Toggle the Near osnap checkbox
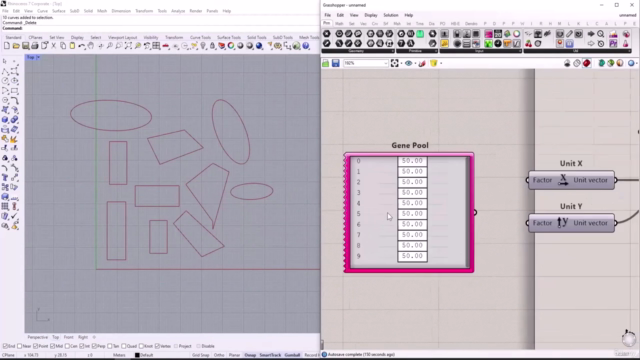 click(x=20, y=346)
